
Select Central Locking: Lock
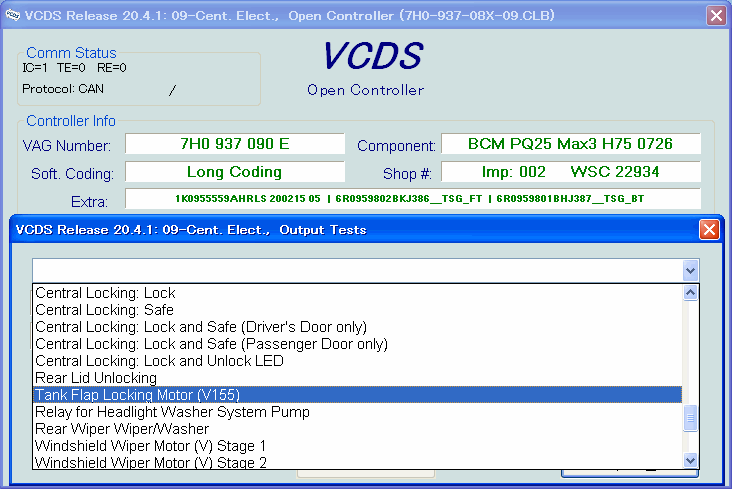click(x=358, y=293)
